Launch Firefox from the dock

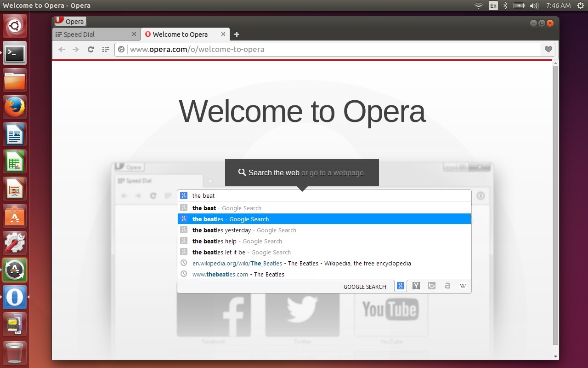pyautogui.click(x=15, y=107)
